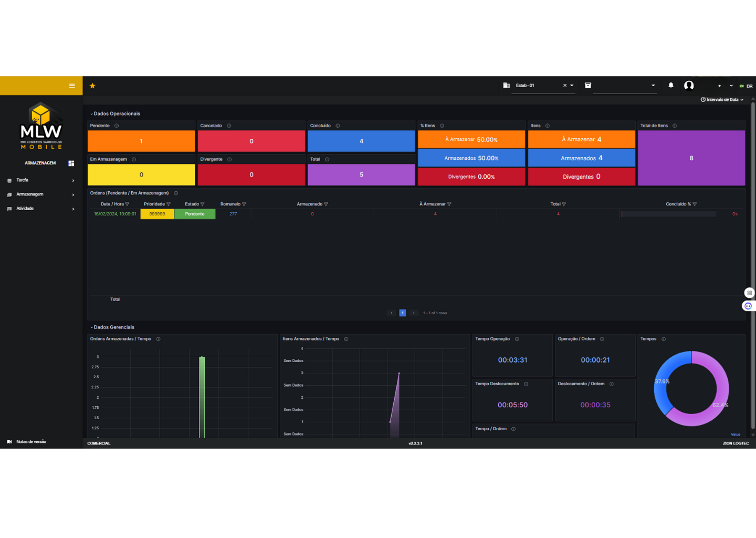Click the user profile avatar

[689, 85]
